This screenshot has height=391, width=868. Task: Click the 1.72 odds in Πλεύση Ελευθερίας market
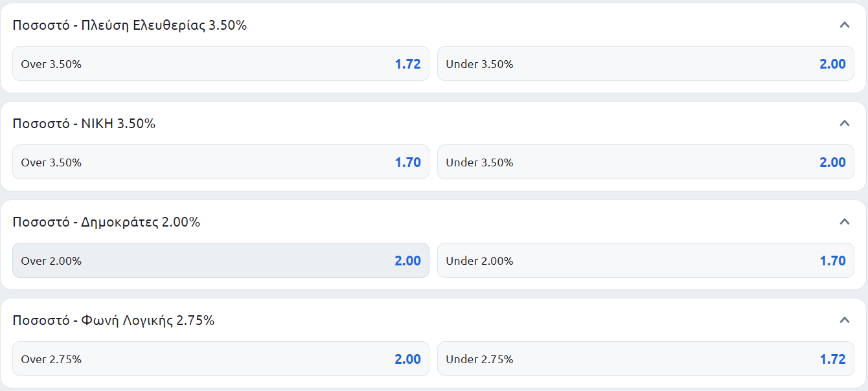pyautogui.click(x=408, y=64)
